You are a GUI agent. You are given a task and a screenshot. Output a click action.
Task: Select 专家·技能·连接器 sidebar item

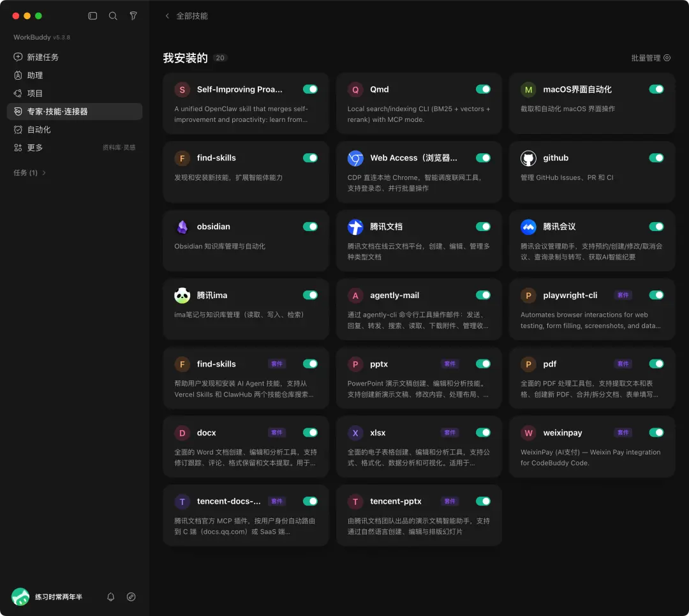(75, 111)
